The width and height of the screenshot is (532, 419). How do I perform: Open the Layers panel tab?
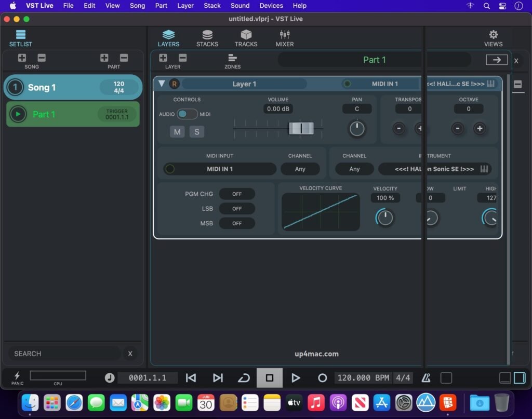coord(168,37)
